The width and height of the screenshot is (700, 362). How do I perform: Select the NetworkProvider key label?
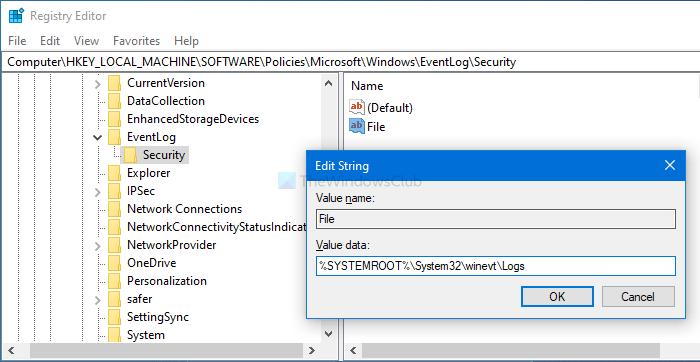point(171,245)
